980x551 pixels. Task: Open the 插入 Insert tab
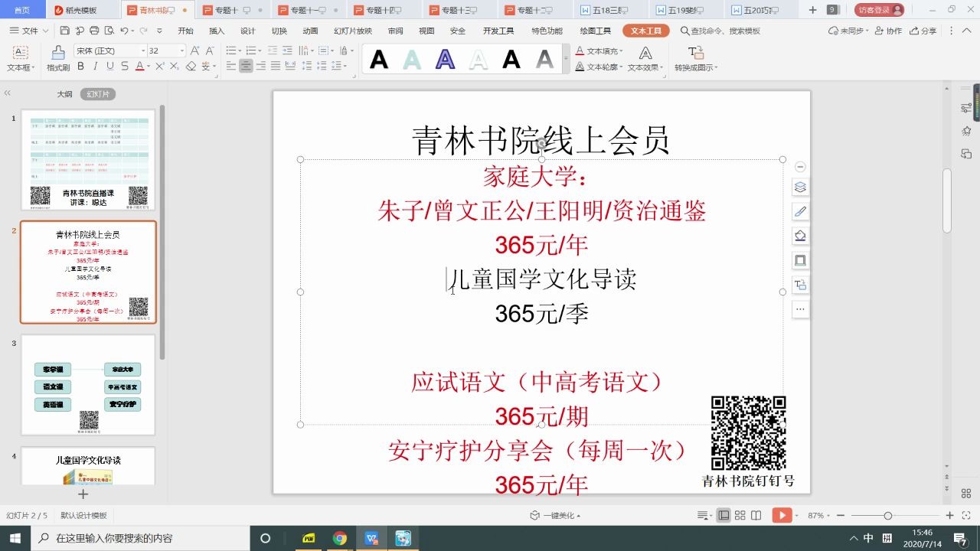[x=217, y=31]
